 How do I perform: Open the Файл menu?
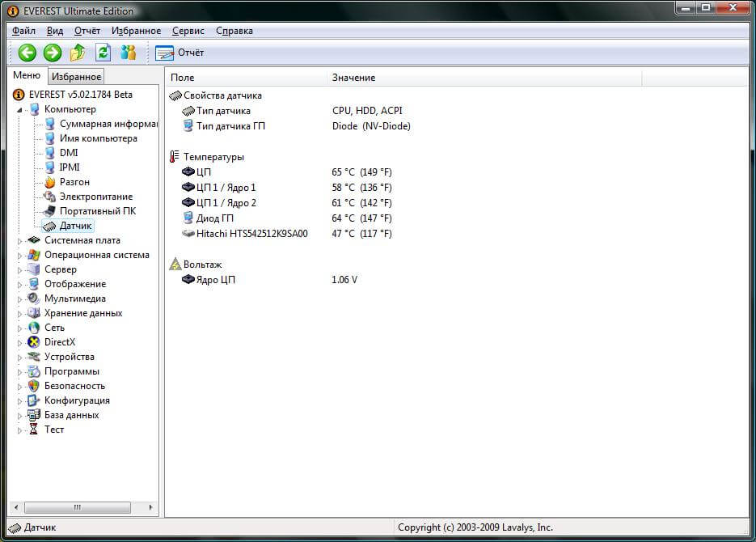pyautogui.click(x=24, y=31)
